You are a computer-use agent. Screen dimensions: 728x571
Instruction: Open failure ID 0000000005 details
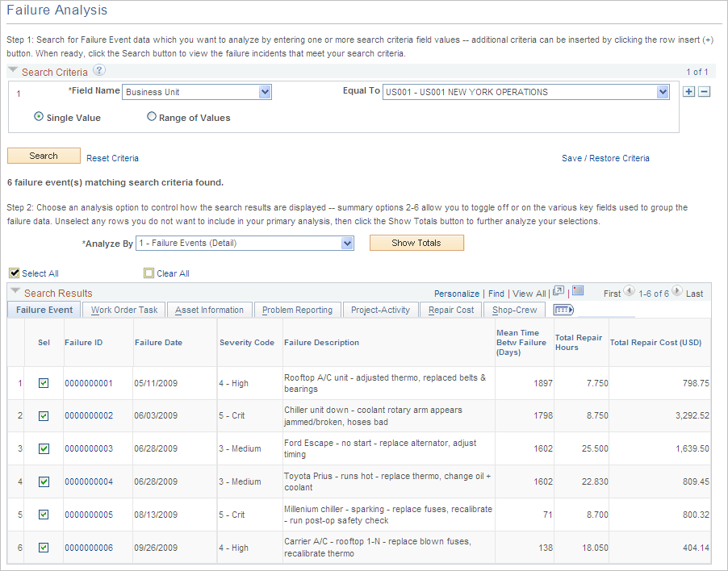[88, 514]
